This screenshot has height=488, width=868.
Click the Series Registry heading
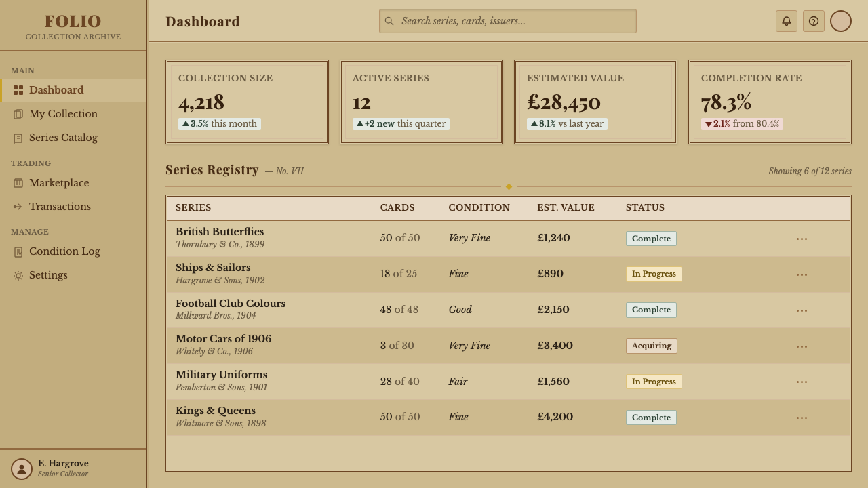[212, 170]
